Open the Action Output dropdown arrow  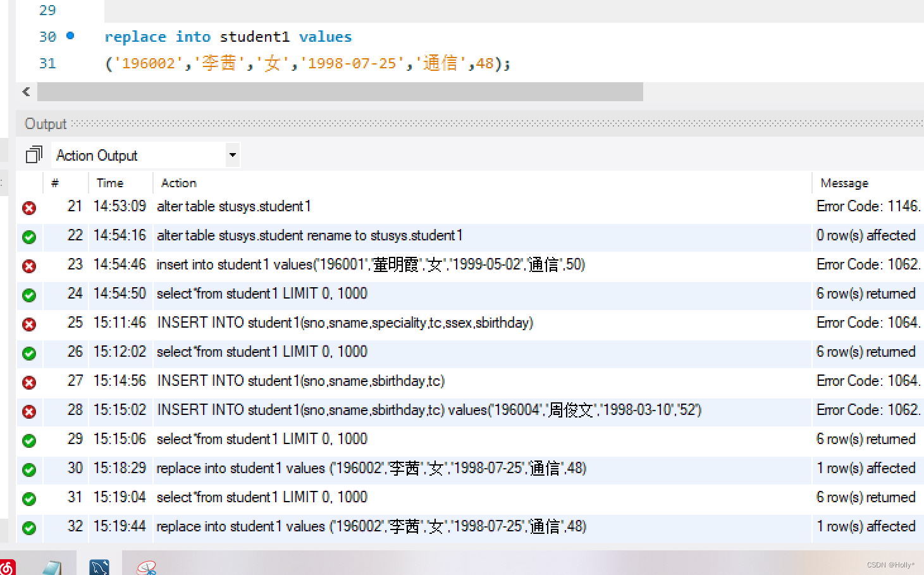pyautogui.click(x=232, y=155)
